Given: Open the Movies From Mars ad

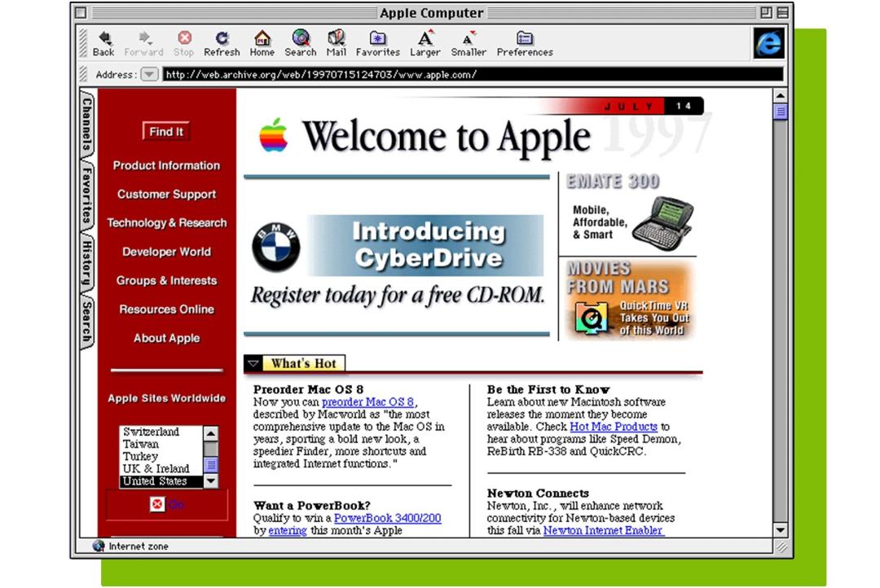Looking at the screenshot, I should coord(628,300).
